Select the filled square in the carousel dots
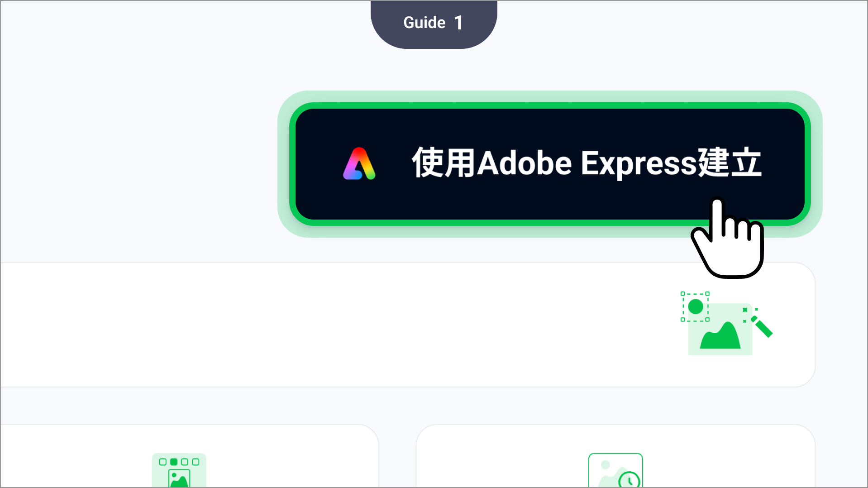The height and width of the screenshot is (488, 868). pyautogui.click(x=174, y=462)
